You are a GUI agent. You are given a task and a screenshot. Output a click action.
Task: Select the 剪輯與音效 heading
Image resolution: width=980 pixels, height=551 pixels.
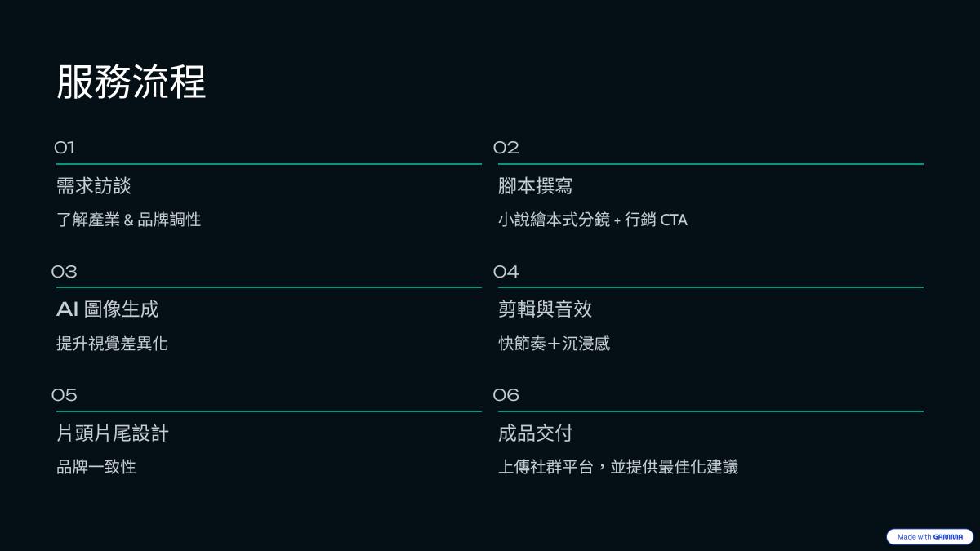(546, 309)
